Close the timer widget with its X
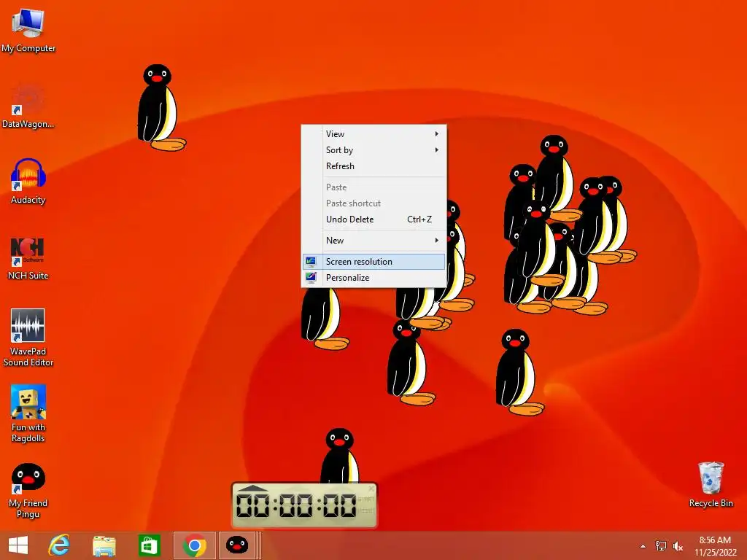 click(371, 489)
